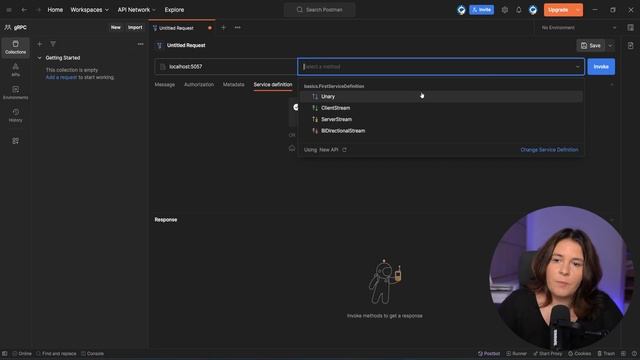Open the configure sidebar icon below History
Screen dimensions: 640x360
pos(16,141)
